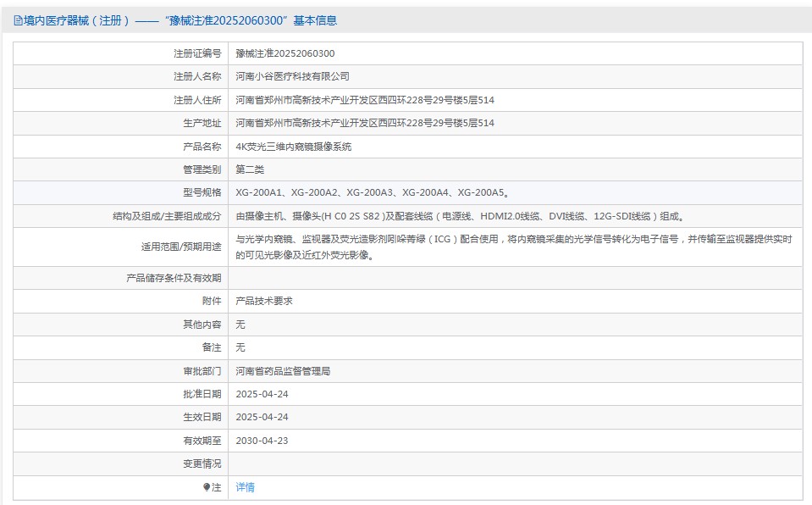Click the 产品储存条件及有效期 label

[174, 278]
